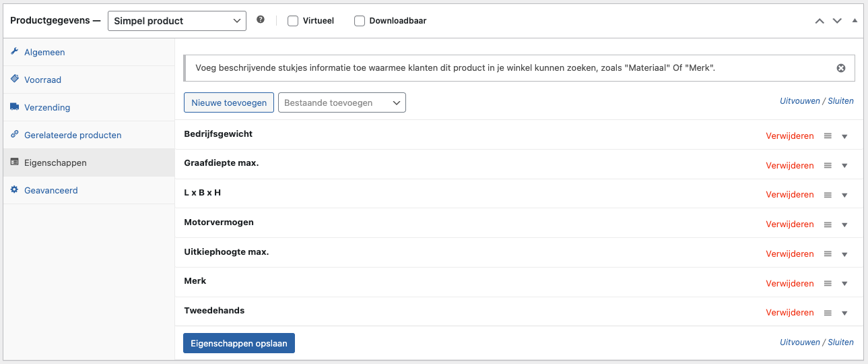Dismiss the info notice with X icon

click(841, 68)
